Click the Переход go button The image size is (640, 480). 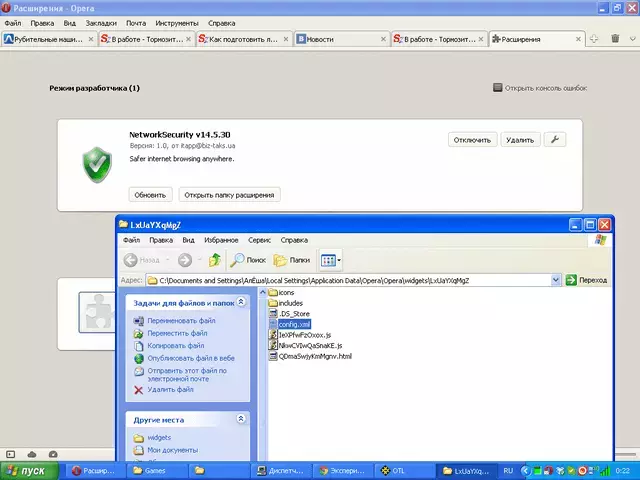587,280
